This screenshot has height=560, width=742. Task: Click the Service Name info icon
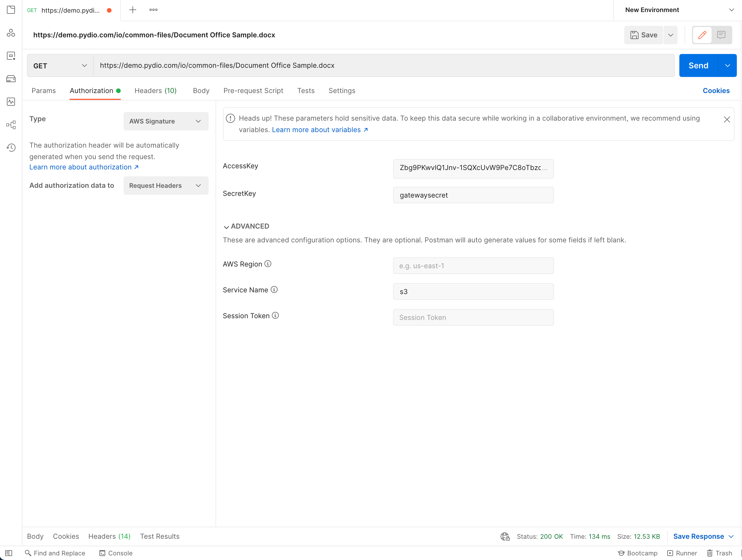274,289
